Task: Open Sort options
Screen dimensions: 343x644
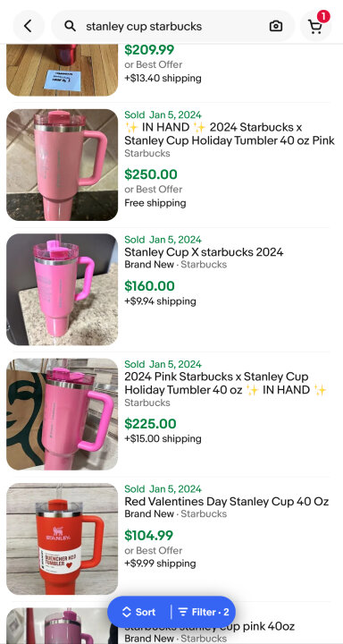Action: pyautogui.click(x=139, y=612)
